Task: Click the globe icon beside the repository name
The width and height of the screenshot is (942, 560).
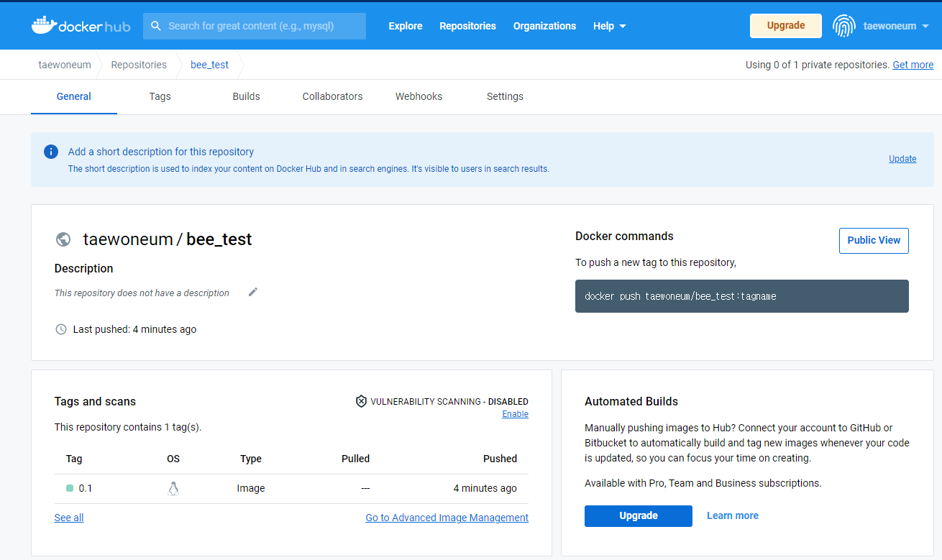Action: (63, 239)
